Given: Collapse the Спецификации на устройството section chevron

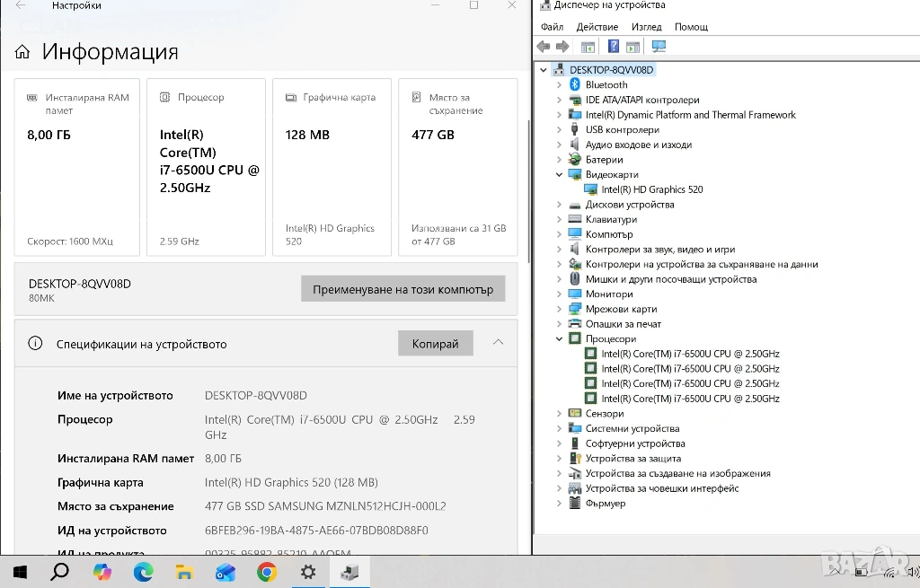Looking at the screenshot, I should 498,343.
